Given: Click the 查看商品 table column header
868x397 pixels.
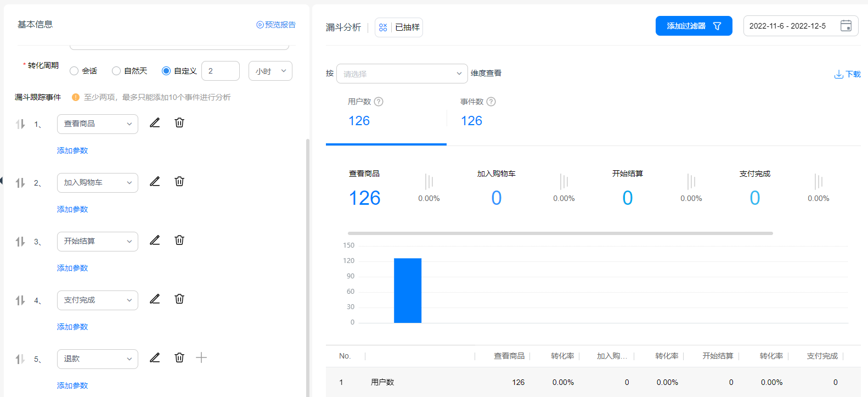Looking at the screenshot, I should (509, 356).
